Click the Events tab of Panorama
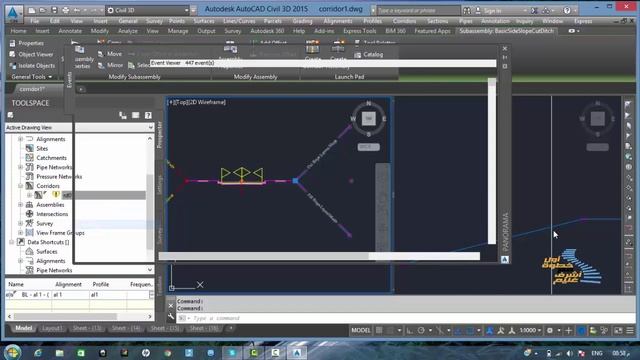Image resolution: width=640 pixels, height=360 pixels. [x=69, y=80]
